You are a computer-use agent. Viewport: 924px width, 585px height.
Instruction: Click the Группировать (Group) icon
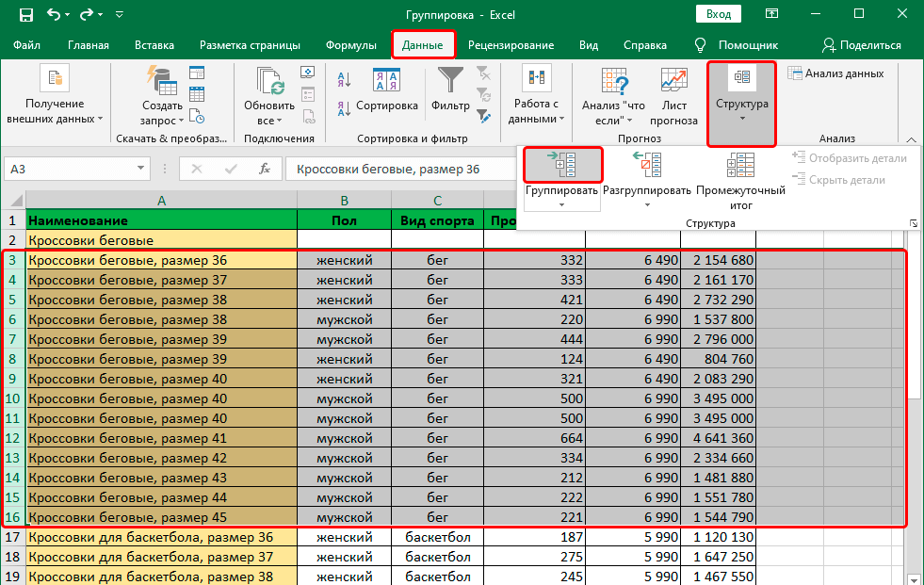click(562, 166)
